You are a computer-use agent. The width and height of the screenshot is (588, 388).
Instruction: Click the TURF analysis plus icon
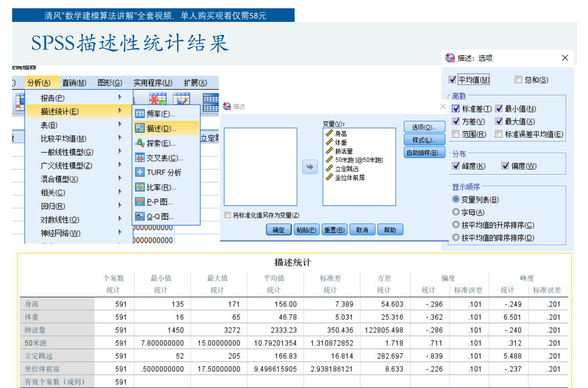pos(139,172)
